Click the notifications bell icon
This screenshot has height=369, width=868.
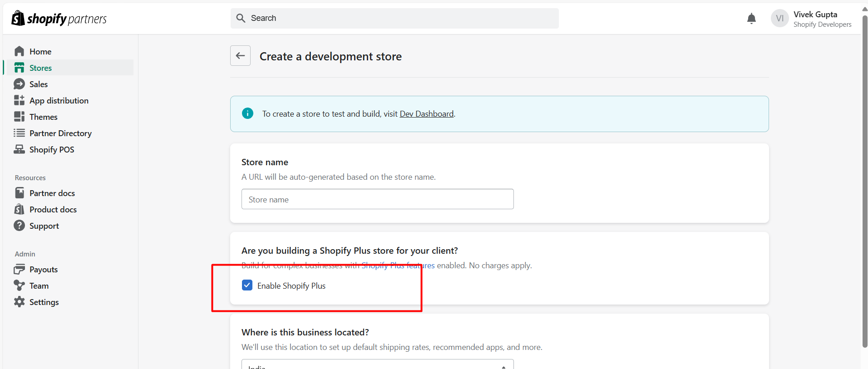[x=751, y=19]
